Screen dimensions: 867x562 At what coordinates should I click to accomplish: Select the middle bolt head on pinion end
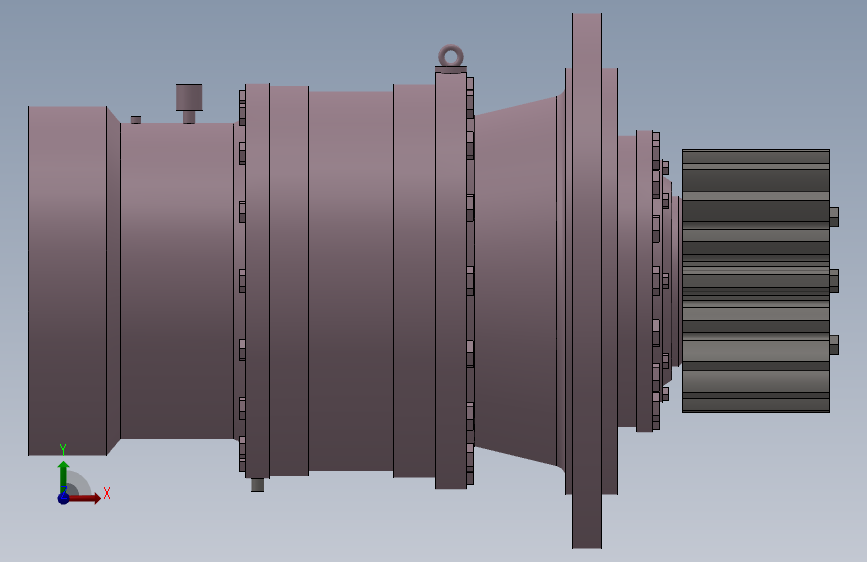(x=834, y=281)
